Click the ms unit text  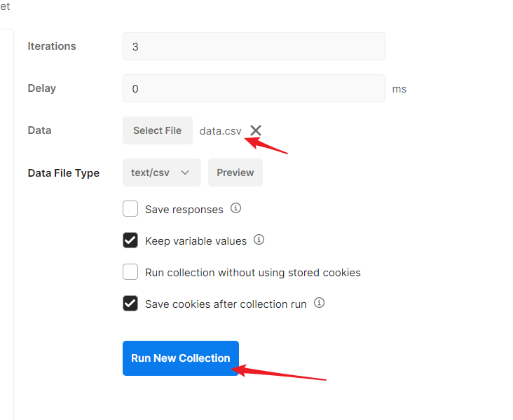(399, 89)
